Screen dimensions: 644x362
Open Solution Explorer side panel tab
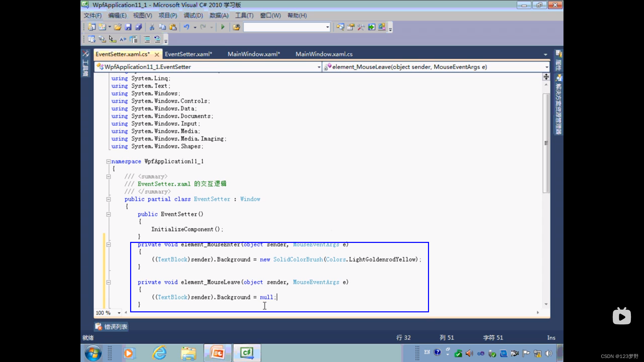[558, 105]
